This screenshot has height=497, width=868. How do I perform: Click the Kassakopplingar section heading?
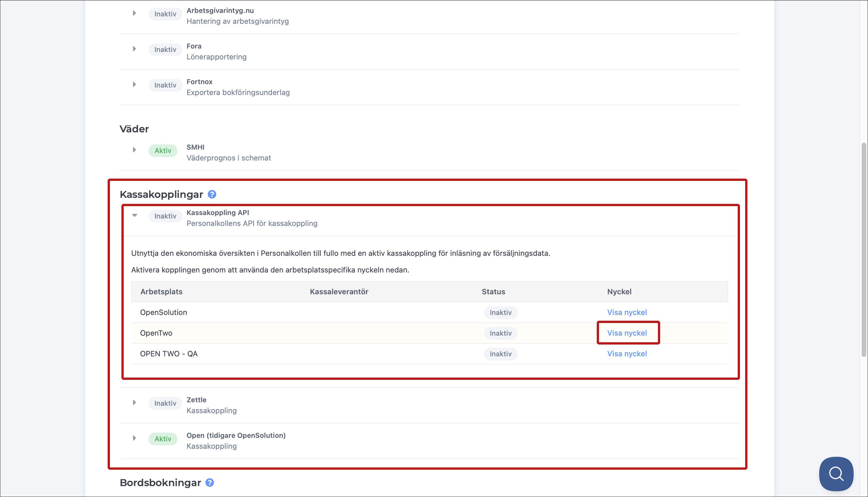point(161,194)
